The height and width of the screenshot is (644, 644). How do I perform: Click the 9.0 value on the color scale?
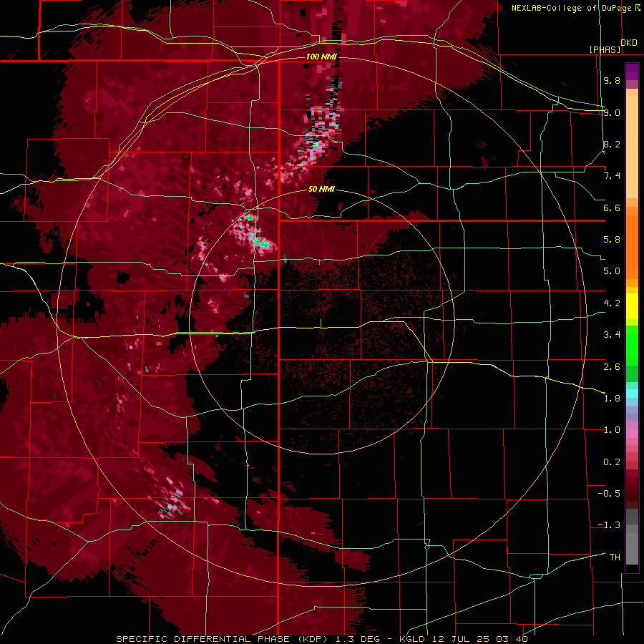click(612, 112)
